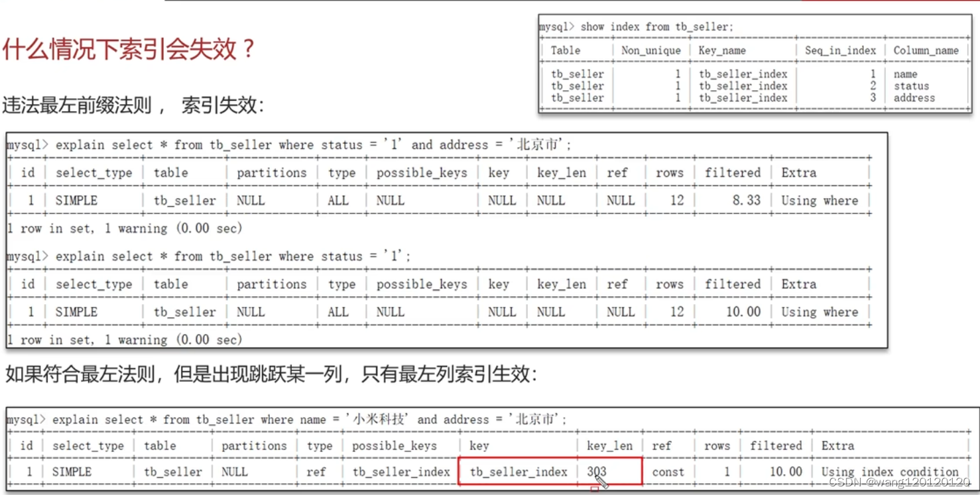The height and width of the screenshot is (495, 980).
Task: Select the Non_unique column header
Action: [650, 50]
